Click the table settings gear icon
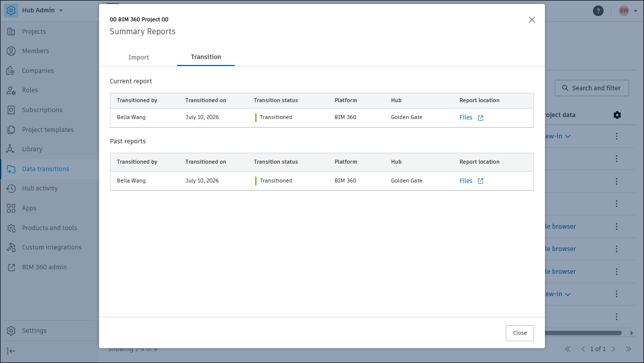The image size is (644, 363). [617, 115]
